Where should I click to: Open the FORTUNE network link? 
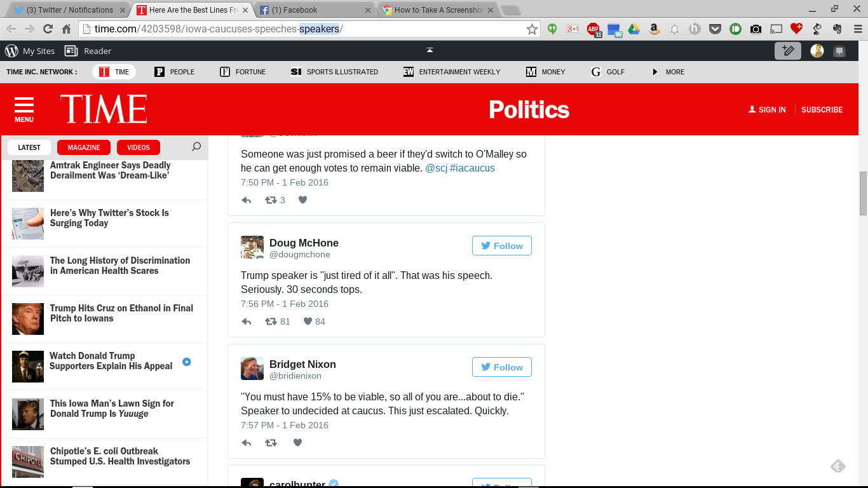pos(243,72)
